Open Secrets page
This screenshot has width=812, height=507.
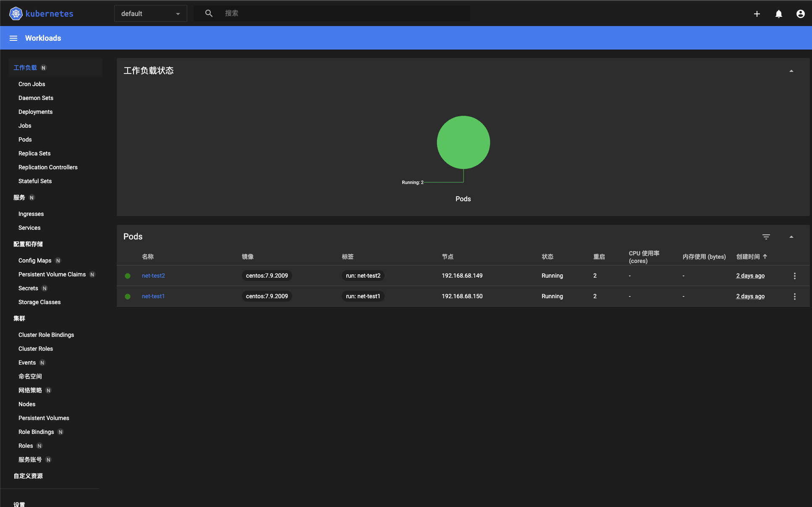click(28, 288)
